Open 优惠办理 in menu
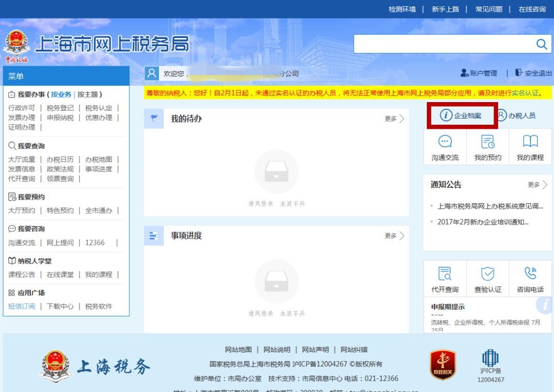This screenshot has width=554, height=392. pyautogui.click(x=98, y=117)
